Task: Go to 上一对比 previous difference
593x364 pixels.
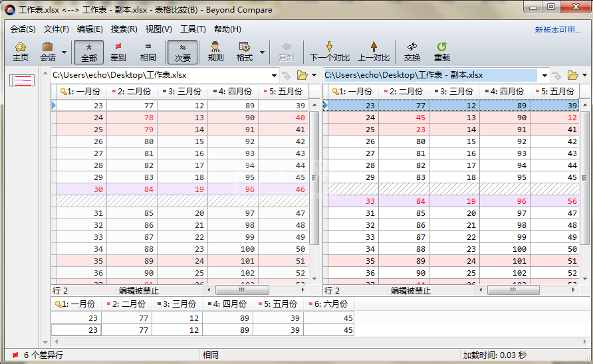Action: (x=374, y=52)
